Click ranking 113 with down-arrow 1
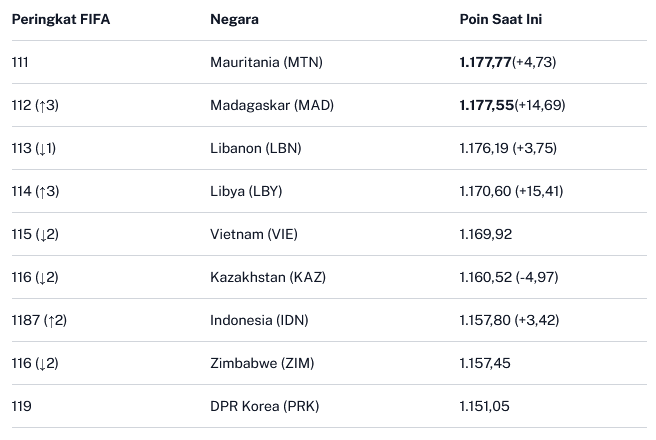Screen dimensions: 656x440 point(34,148)
